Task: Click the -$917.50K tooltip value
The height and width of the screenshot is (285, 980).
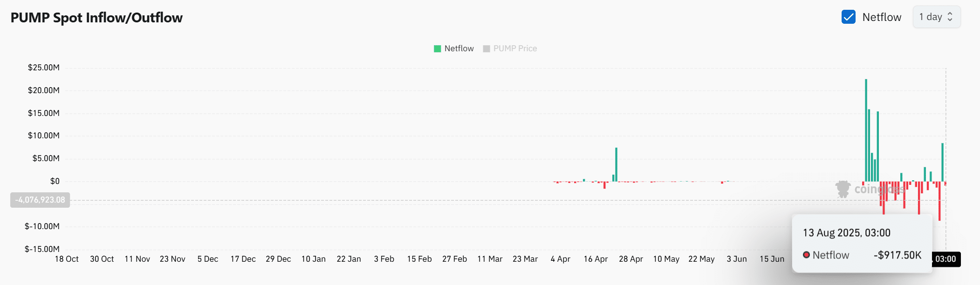Action: tap(897, 255)
